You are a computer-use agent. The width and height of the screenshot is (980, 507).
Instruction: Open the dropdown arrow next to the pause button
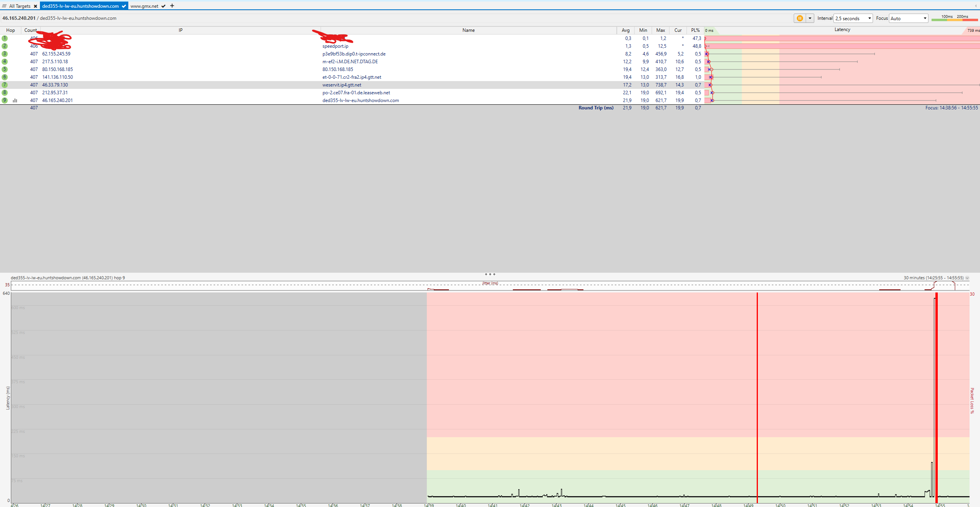tap(810, 18)
